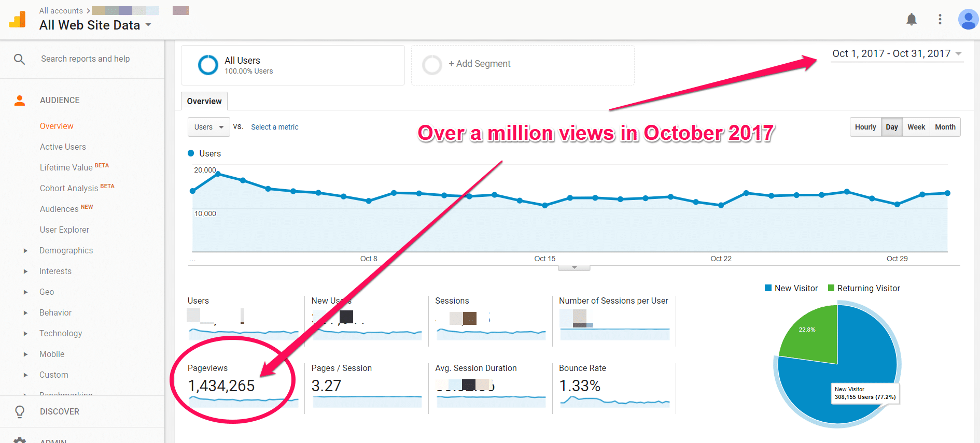980x443 pixels.
Task: Expand the Interests section
Action: 25,271
